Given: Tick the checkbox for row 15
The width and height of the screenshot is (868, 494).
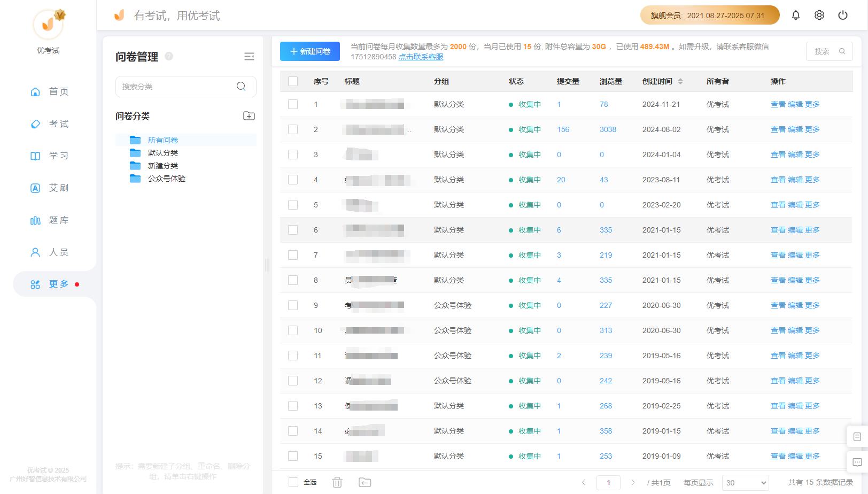Looking at the screenshot, I should coord(293,456).
